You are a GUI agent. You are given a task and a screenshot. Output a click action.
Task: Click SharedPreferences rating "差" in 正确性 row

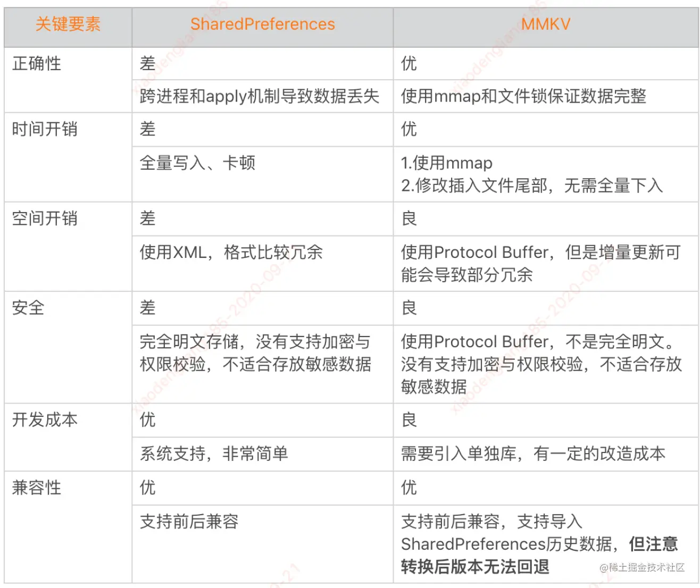click(x=263, y=64)
